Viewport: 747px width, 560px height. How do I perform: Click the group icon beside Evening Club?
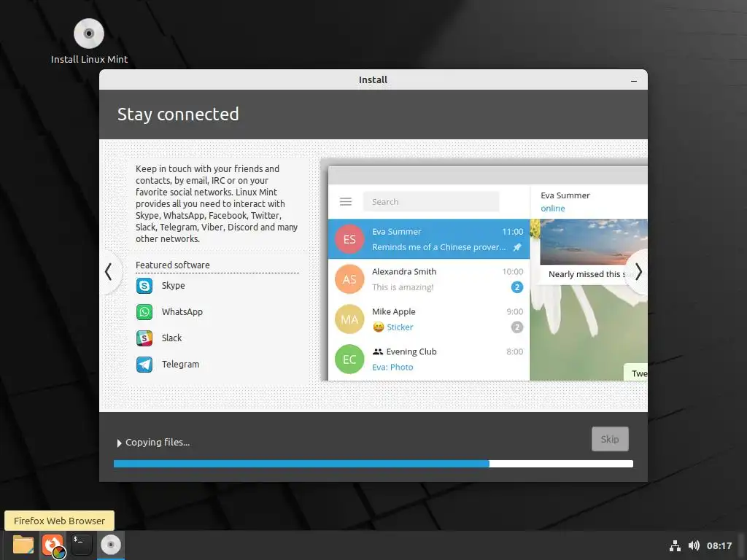[x=378, y=351]
